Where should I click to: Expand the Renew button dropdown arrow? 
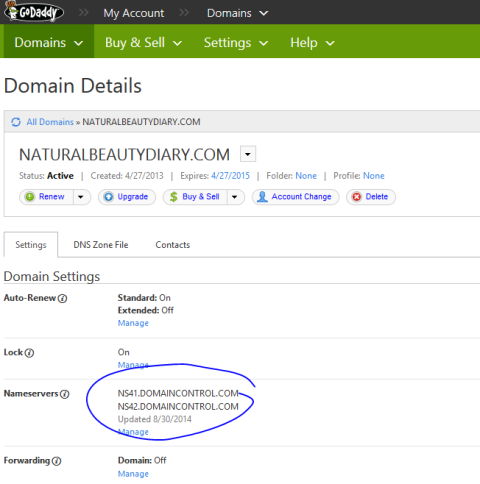[x=81, y=197]
